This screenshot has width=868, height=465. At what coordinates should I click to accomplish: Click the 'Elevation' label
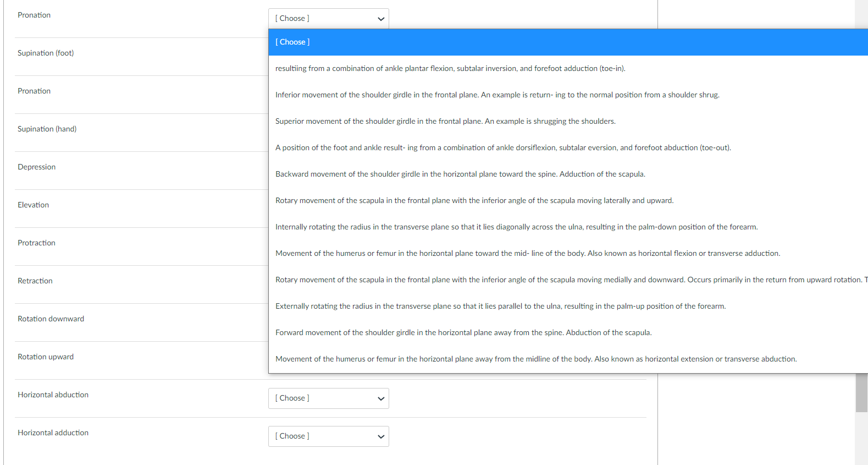click(34, 205)
